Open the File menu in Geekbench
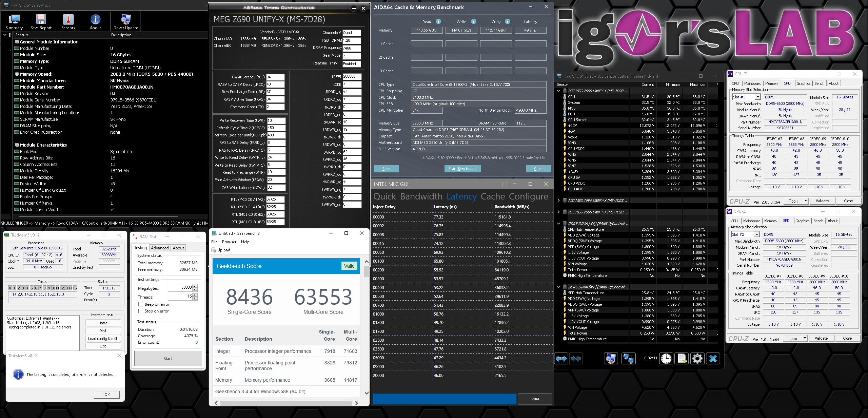The image size is (868, 418). coord(214,242)
